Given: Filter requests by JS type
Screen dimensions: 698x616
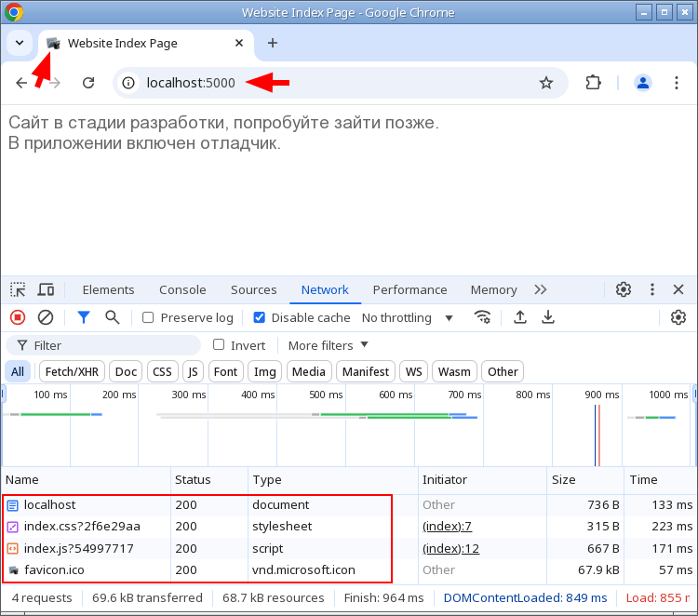Looking at the screenshot, I should [193, 371].
